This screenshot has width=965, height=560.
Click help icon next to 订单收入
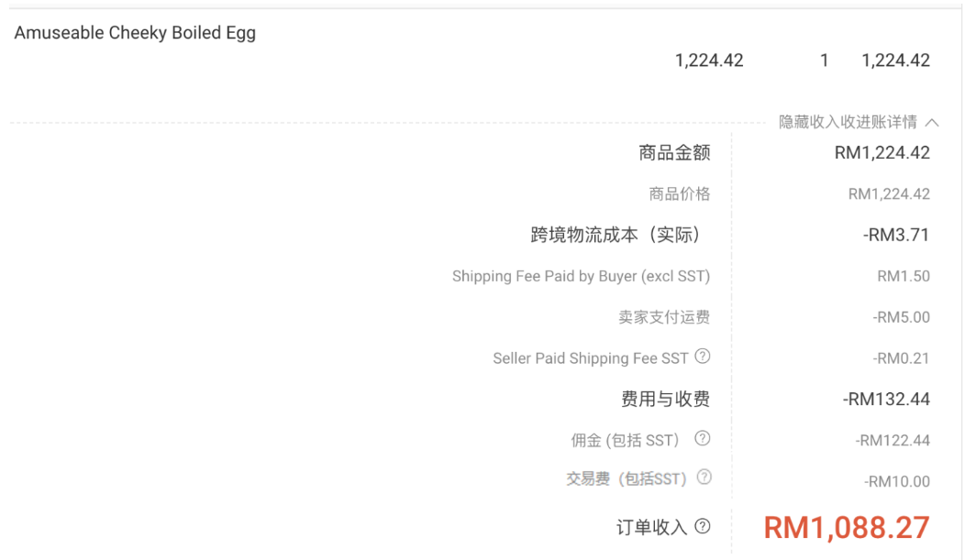click(703, 526)
